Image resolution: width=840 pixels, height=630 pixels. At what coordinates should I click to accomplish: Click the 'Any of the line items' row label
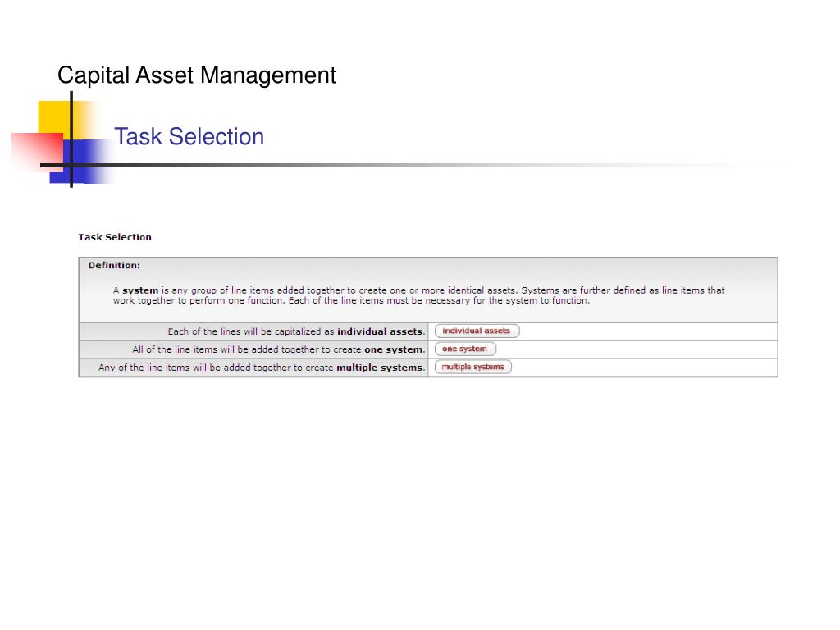pyautogui.click(x=262, y=367)
